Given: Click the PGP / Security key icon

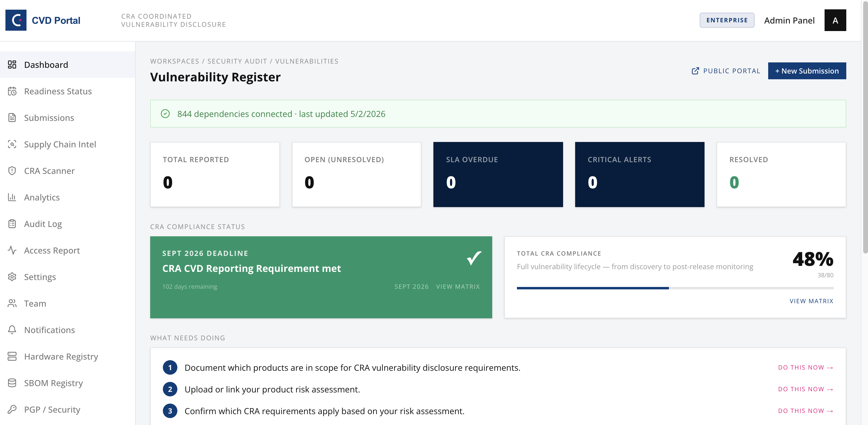Looking at the screenshot, I should click(12, 409).
